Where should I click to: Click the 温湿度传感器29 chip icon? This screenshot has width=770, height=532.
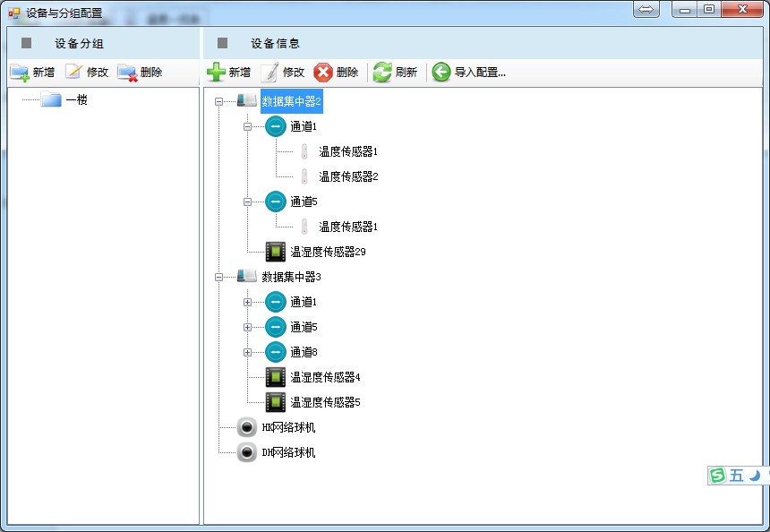tap(276, 252)
